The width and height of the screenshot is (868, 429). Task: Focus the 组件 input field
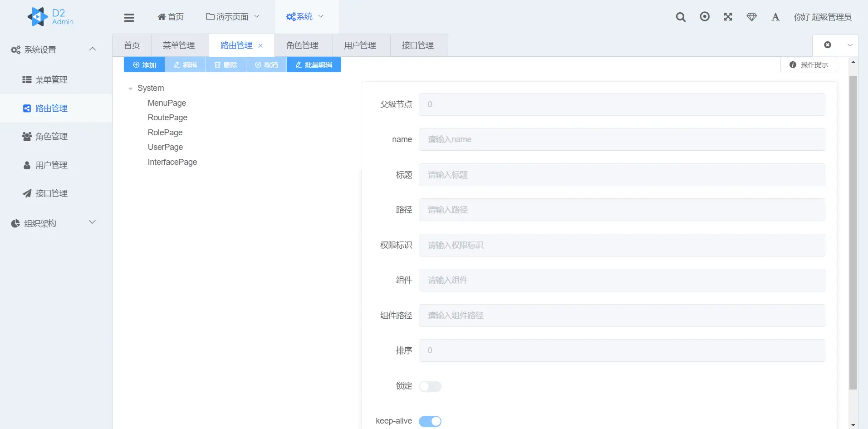click(x=622, y=280)
